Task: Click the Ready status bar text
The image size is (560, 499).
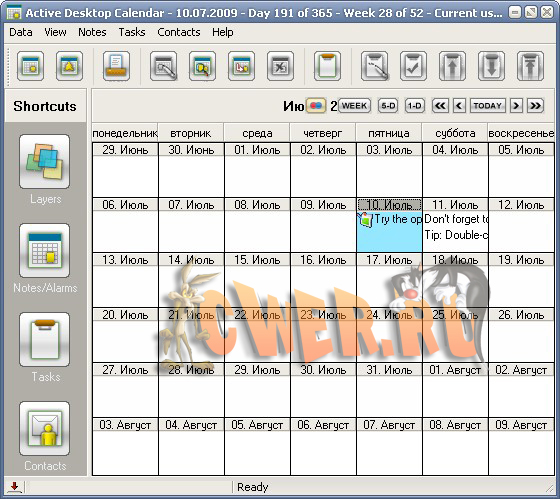Action: coord(252,487)
